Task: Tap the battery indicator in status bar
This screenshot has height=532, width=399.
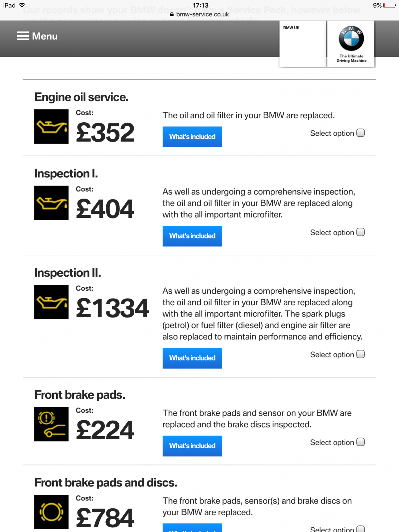Action: point(389,5)
